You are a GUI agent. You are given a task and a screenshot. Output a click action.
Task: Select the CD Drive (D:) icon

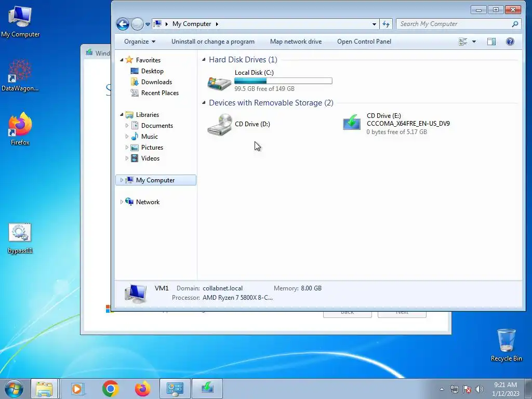click(x=220, y=125)
